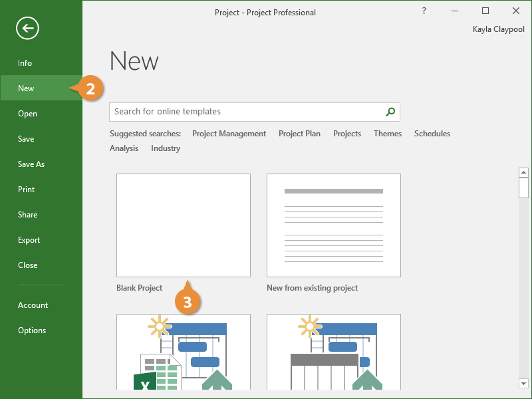Image resolution: width=532 pixels, height=399 pixels.
Task: Pick the Excel workbook import template
Action: [184, 352]
